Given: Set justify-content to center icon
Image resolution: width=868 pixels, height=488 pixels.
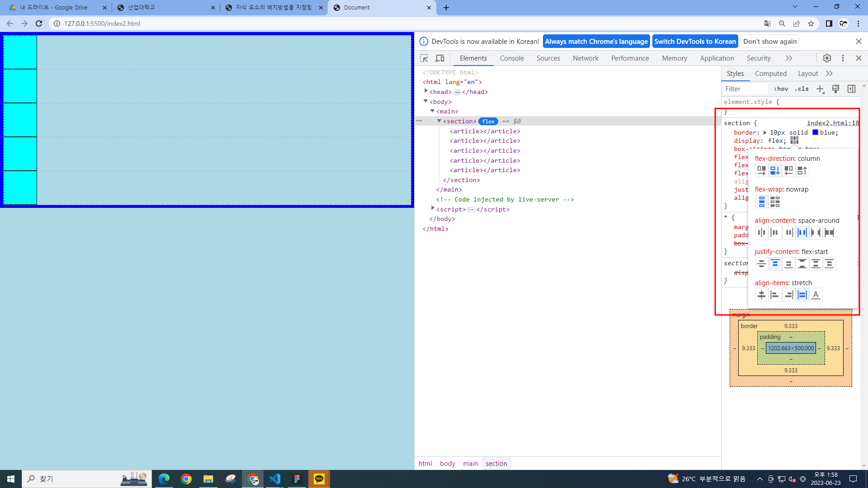Looking at the screenshot, I should click(761, 264).
